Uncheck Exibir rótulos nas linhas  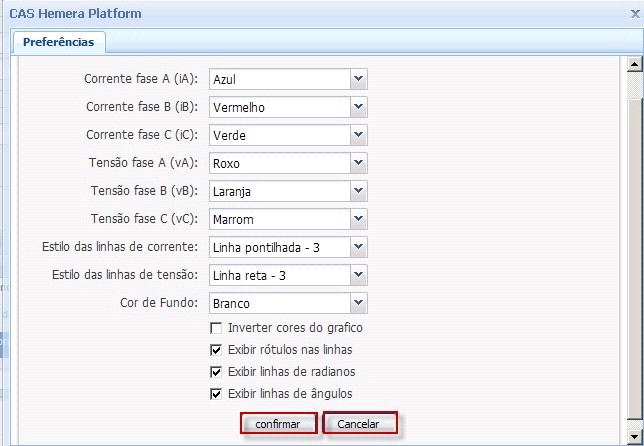click(216, 350)
